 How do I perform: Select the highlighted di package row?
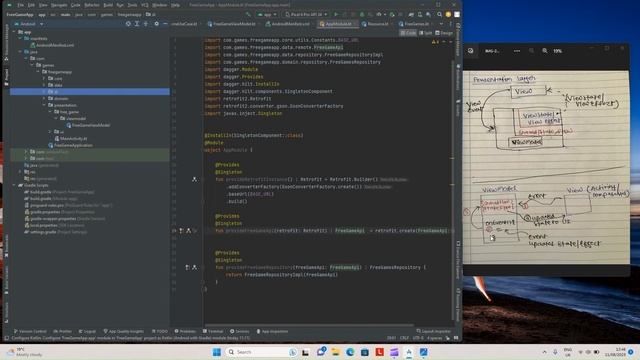[x=90, y=92]
